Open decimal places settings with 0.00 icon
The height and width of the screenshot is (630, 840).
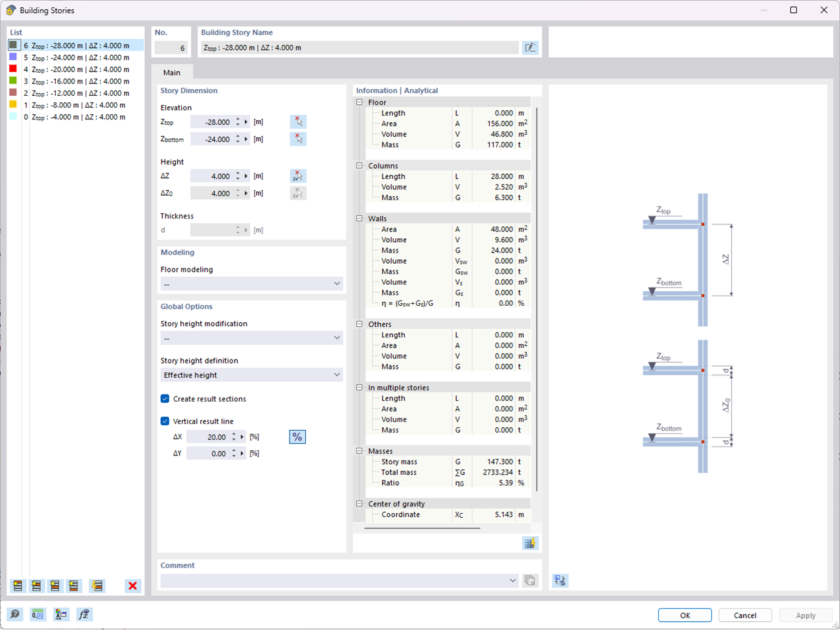tap(37, 614)
